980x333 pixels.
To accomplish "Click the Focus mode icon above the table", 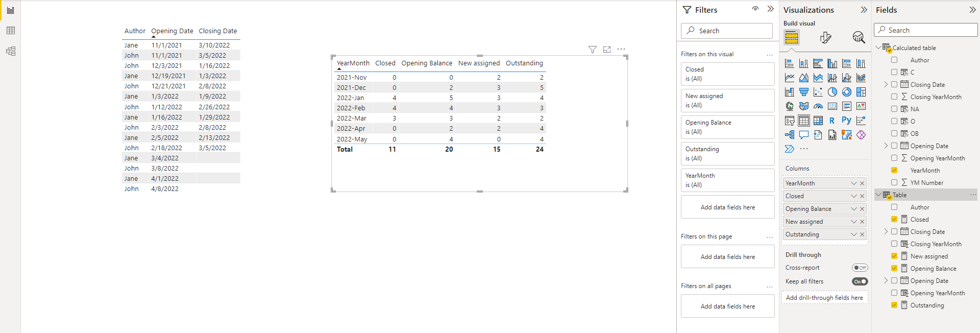I will point(607,50).
